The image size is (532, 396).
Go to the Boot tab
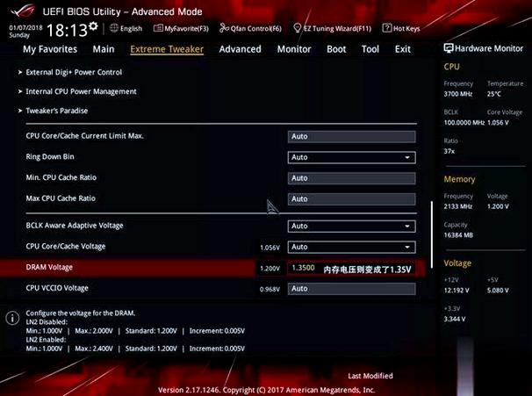336,49
